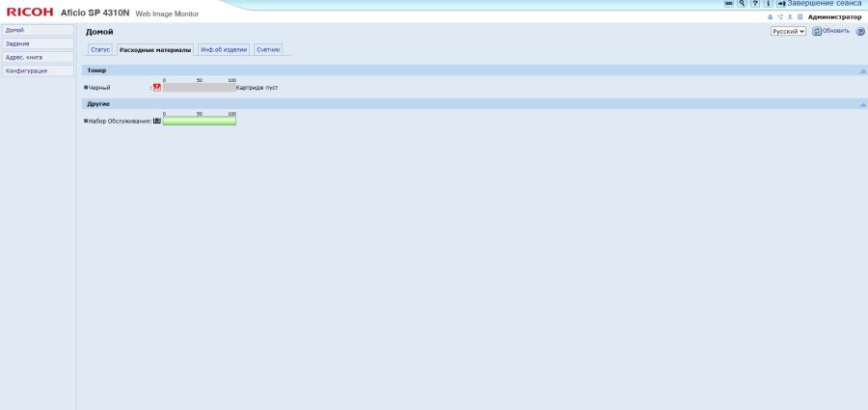The width and height of the screenshot is (868, 410).
Task: Click the first flat icon left of the search icon
Action: (x=729, y=3)
